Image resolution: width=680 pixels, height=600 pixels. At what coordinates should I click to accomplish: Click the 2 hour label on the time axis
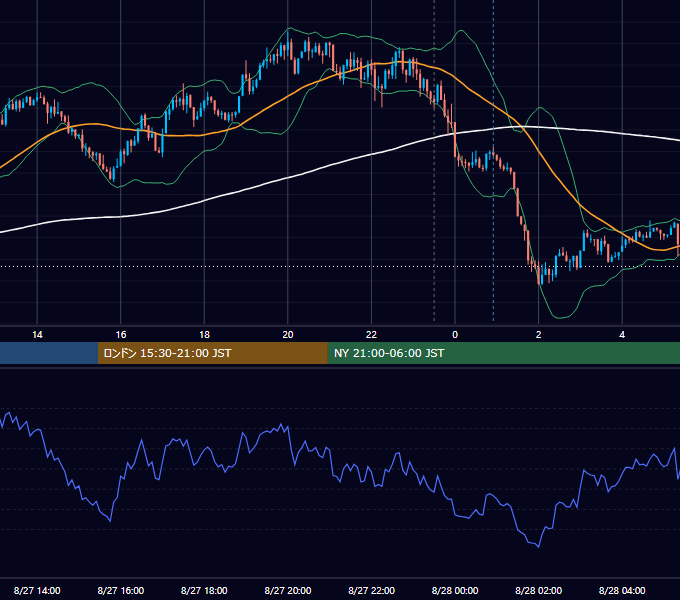(x=539, y=335)
